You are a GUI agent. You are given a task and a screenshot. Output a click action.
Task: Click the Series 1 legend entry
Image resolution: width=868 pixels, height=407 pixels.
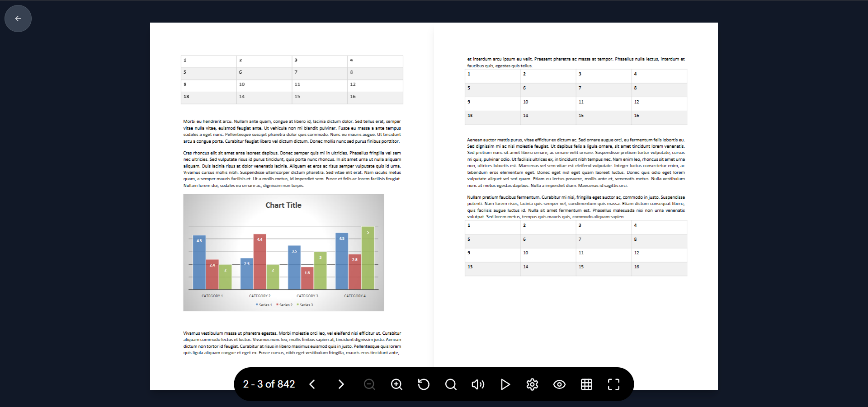coord(264,305)
